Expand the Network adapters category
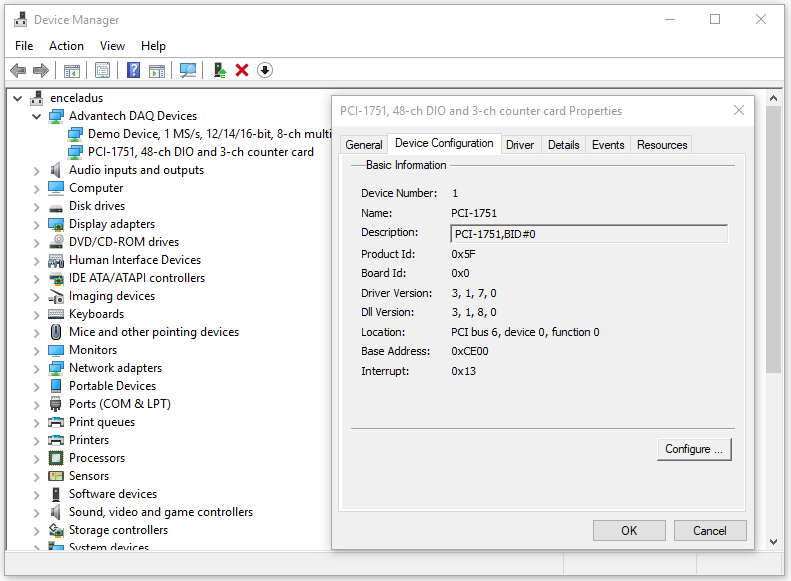The width and height of the screenshot is (791, 581). pos(37,368)
